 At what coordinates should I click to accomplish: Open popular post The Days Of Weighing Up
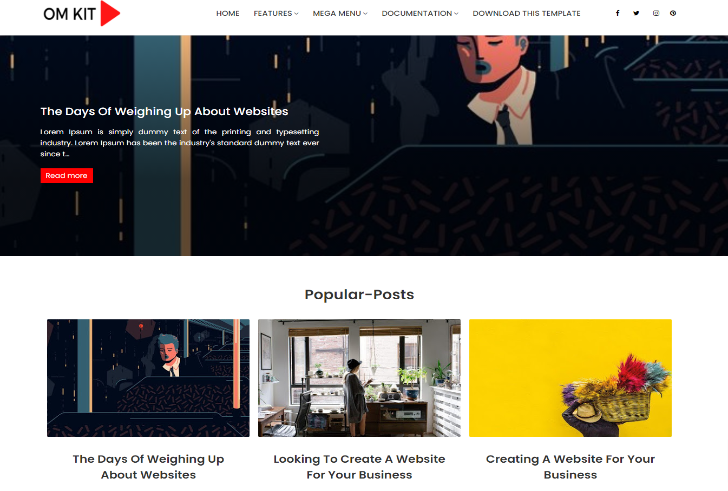(148, 467)
